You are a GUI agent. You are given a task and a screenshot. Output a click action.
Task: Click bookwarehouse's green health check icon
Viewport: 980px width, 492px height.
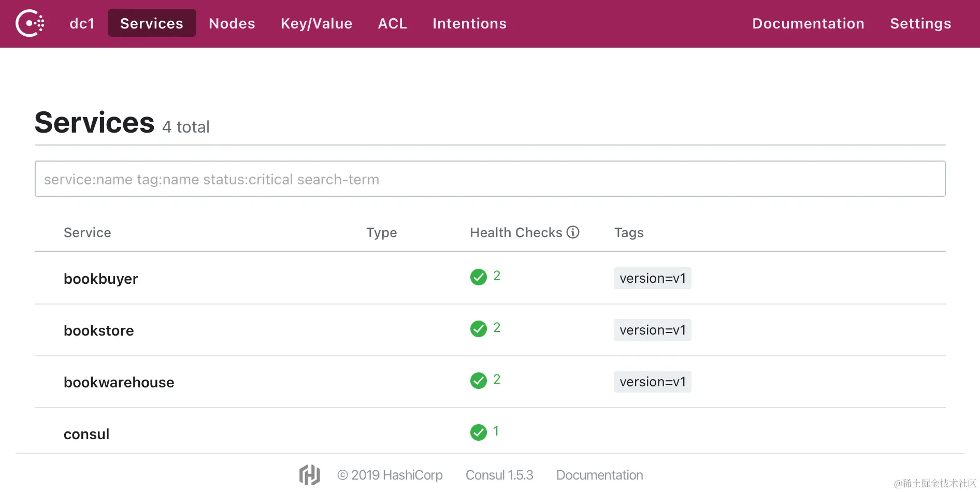click(478, 381)
